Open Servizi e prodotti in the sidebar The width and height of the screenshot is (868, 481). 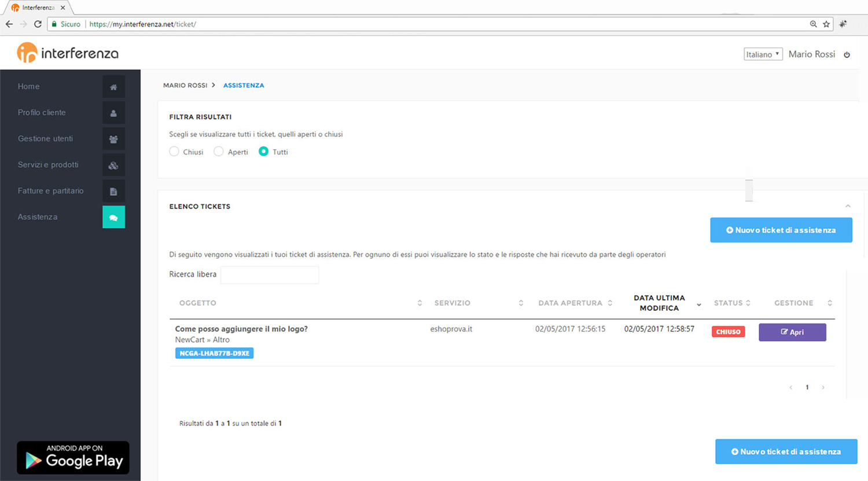click(x=48, y=164)
